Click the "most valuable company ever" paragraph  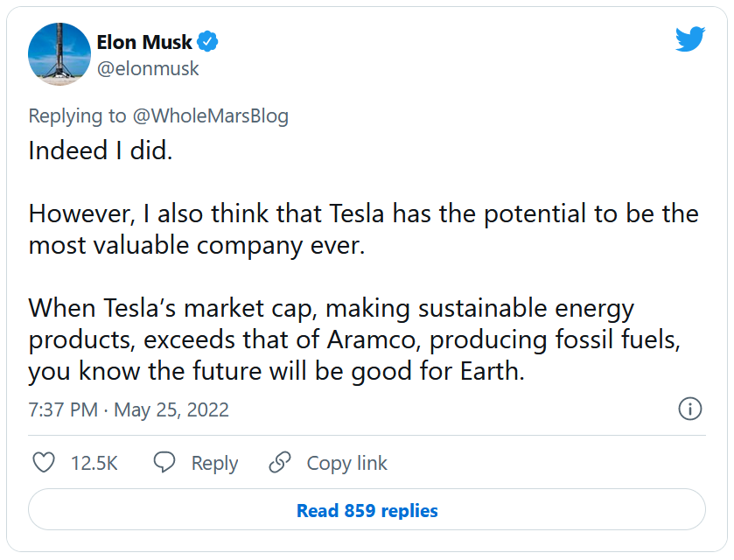click(363, 229)
